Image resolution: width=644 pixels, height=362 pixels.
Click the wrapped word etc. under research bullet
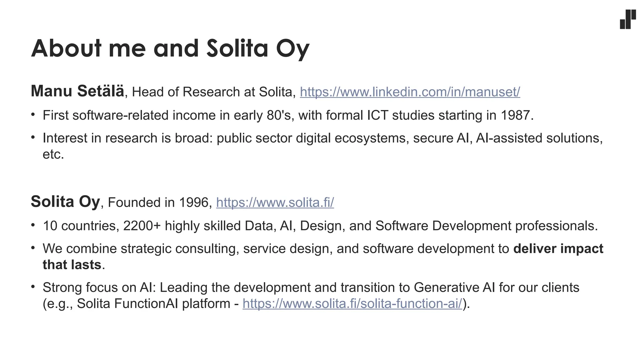tap(53, 154)
